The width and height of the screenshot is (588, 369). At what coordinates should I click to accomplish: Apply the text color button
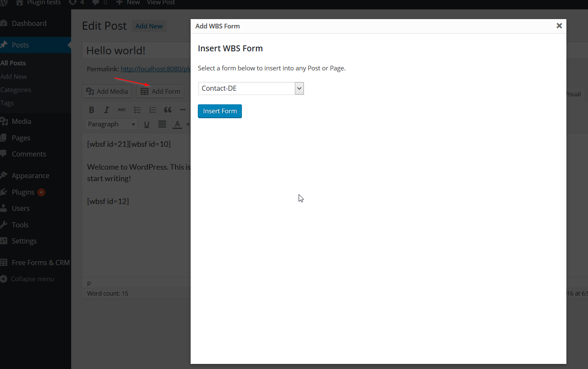pyautogui.click(x=178, y=124)
